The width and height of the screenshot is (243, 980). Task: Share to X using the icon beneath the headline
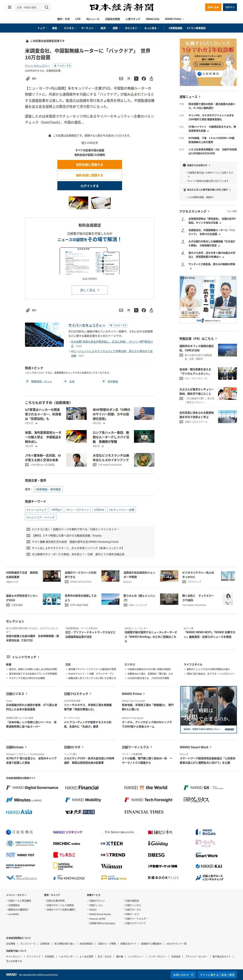coord(136,79)
